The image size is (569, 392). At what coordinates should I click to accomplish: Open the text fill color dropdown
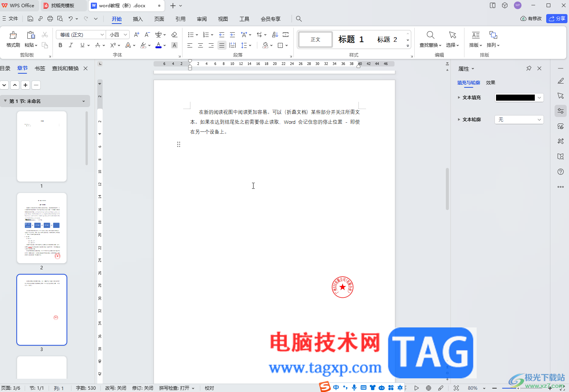click(x=539, y=98)
